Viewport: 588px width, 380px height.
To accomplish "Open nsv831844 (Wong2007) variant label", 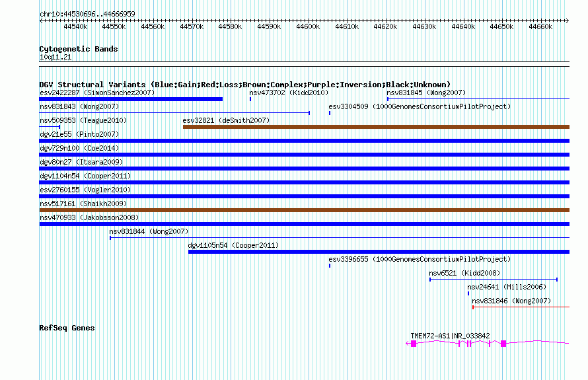I will point(149,231).
